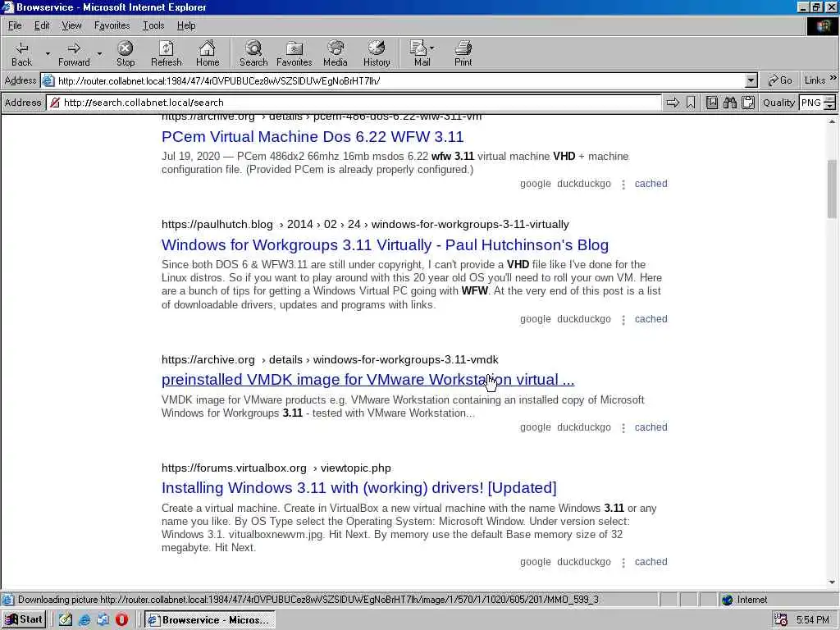Screen dimensions: 840x630
Task: Click the Go button beside the address bar
Action: pos(779,80)
